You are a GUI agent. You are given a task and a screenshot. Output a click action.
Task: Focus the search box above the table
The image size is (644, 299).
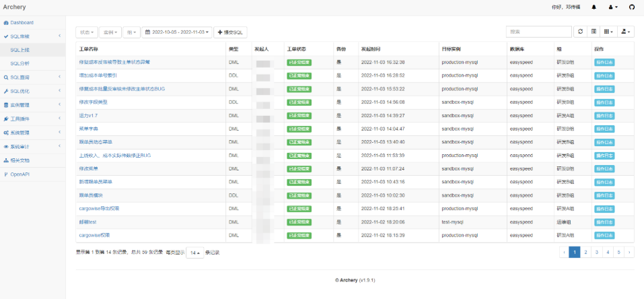coord(539,32)
